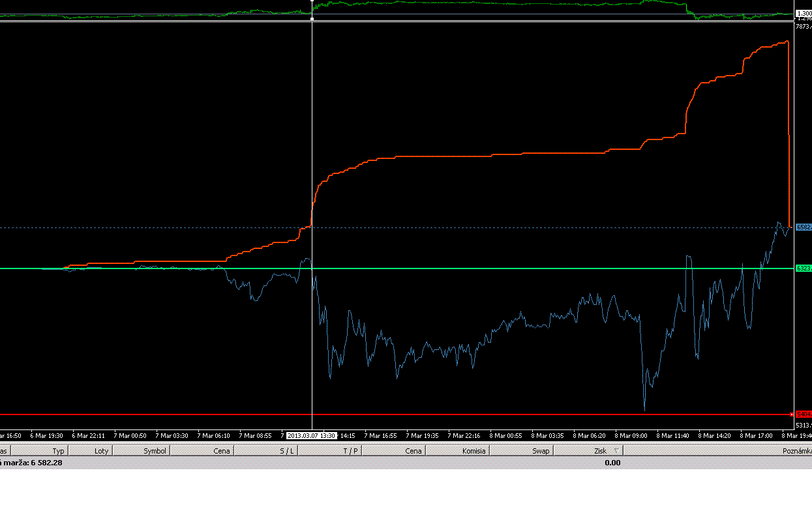The width and height of the screenshot is (812, 507).
Task: Click the time label 7 Mar 22:16
Action: coord(464,435)
